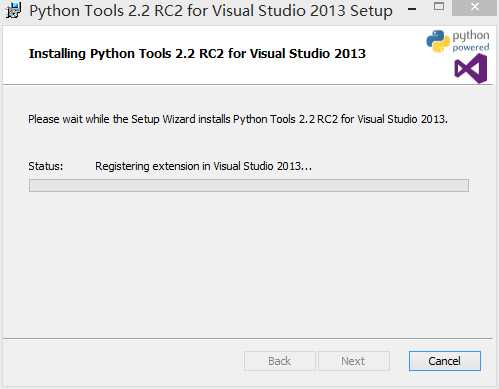
Task: Close the setup wizard with the X
Action: pyautogui.click(x=475, y=7)
